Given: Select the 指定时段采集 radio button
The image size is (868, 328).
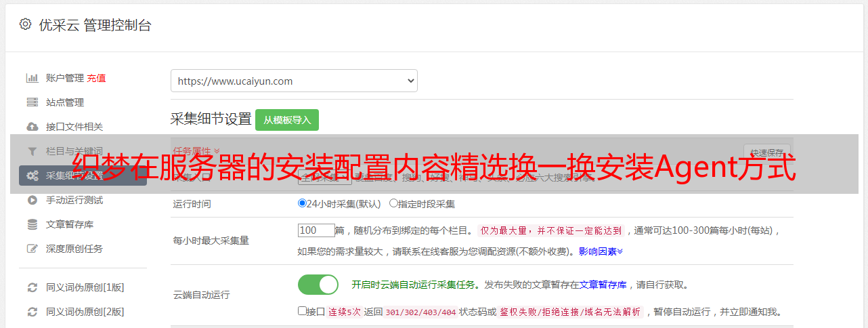Looking at the screenshot, I should [393, 203].
